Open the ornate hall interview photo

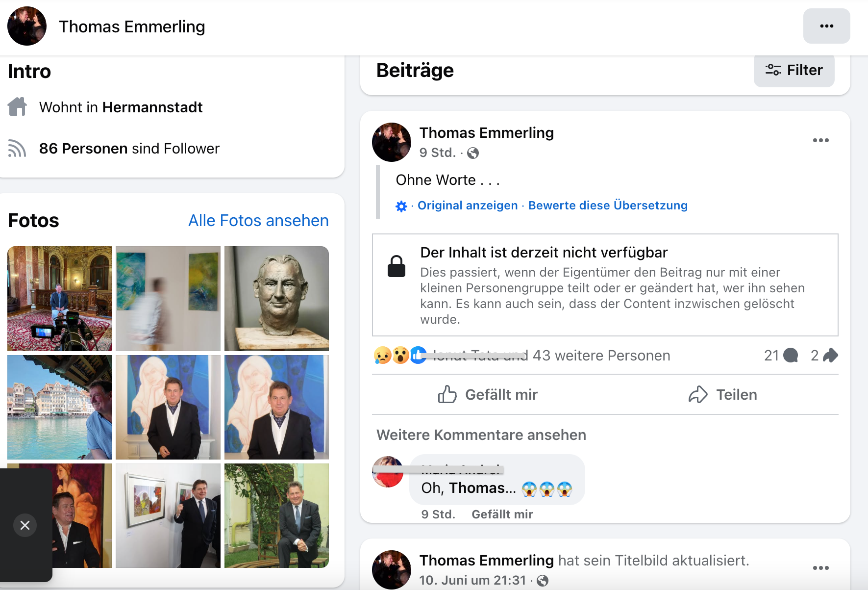59,298
